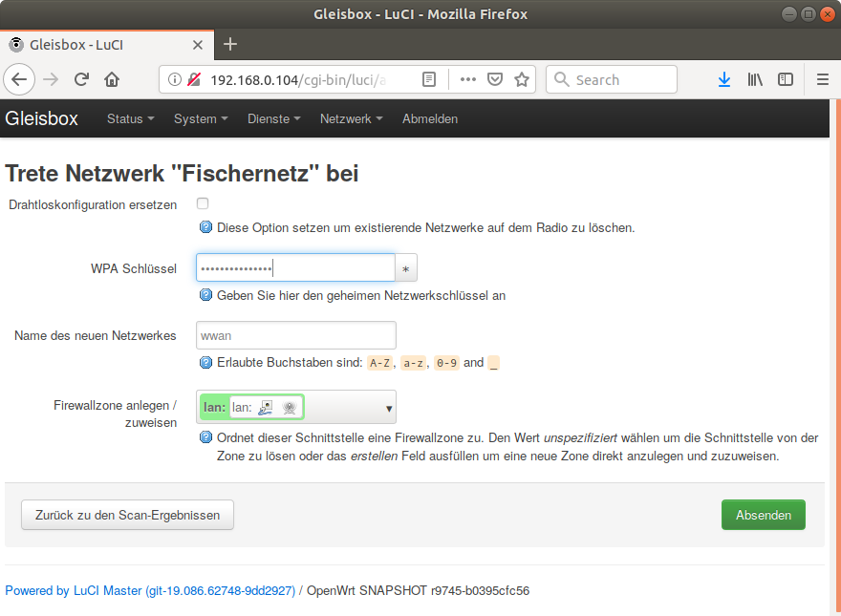Screen dimensions: 841x616
Task: Click the lan wireless interface icon
Action: point(290,408)
